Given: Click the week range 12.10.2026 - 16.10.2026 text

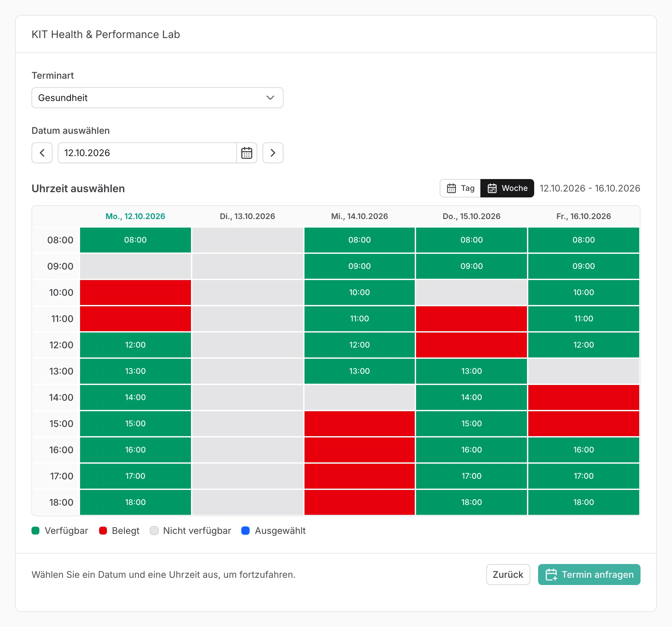Looking at the screenshot, I should coord(590,188).
